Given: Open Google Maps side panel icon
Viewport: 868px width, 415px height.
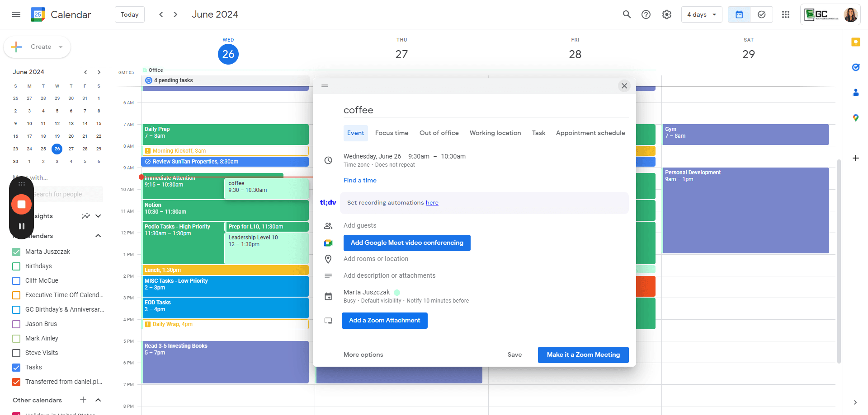Looking at the screenshot, I should (856, 118).
